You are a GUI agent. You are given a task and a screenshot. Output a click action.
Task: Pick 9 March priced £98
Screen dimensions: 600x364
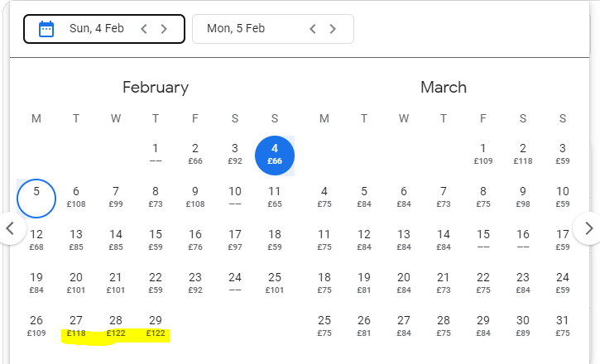click(x=523, y=197)
